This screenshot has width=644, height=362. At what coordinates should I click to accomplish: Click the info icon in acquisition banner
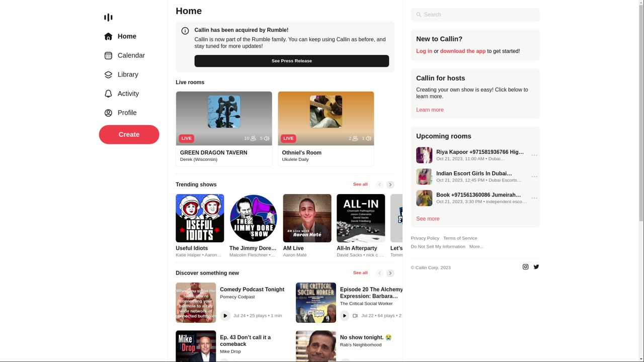[x=185, y=31]
